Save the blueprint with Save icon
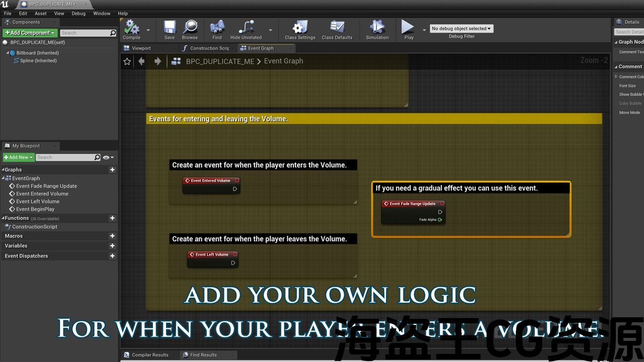644x362 pixels. point(170,28)
